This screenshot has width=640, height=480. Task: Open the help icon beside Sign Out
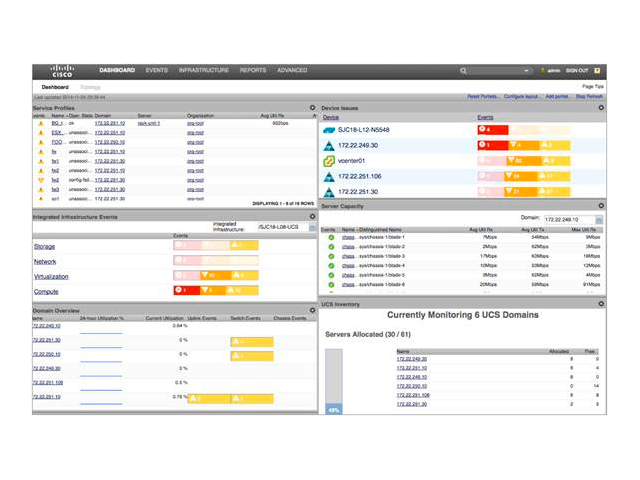597,71
